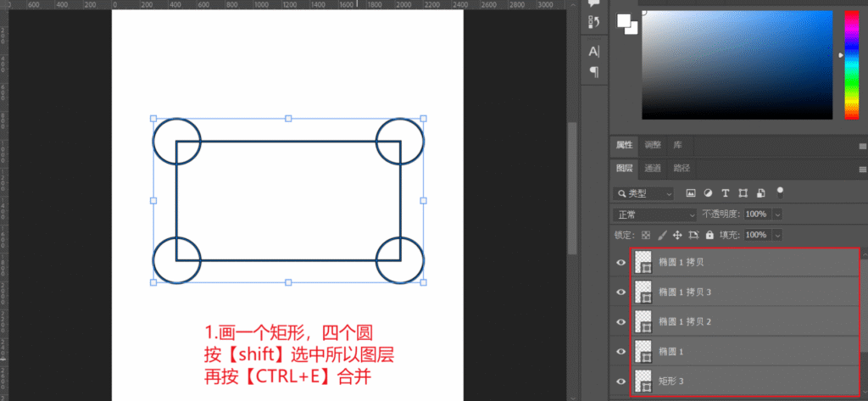Image resolution: width=868 pixels, height=401 pixels.
Task: Click the 椭圆 1 拷贝 2 layer thumbnail
Action: pyautogui.click(x=643, y=322)
